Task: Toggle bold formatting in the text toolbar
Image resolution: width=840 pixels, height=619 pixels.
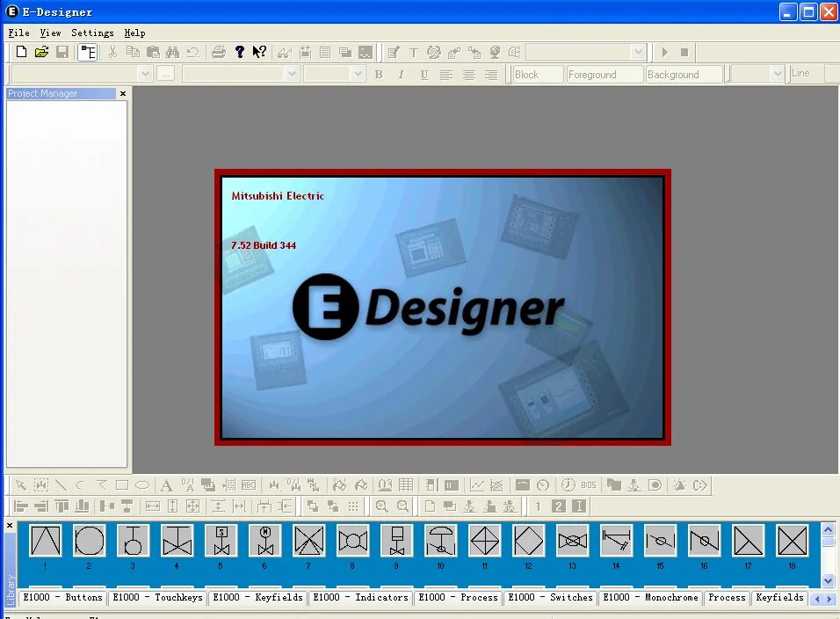Action: click(x=378, y=74)
